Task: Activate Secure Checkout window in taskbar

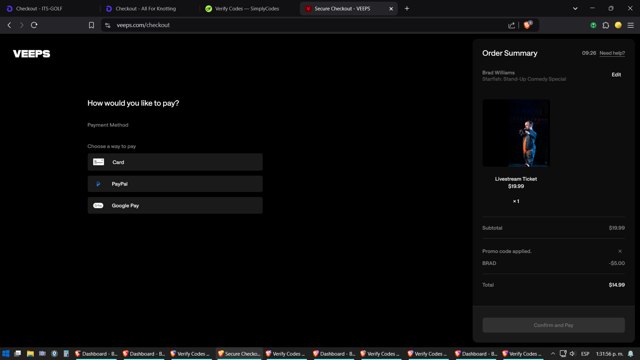Action: coord(238,354)
